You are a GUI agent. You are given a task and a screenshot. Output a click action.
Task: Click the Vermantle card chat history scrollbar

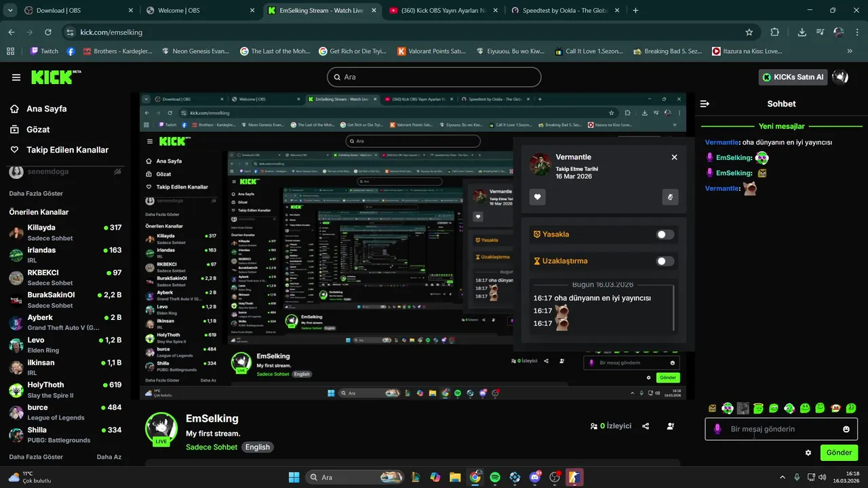point(673,308)
